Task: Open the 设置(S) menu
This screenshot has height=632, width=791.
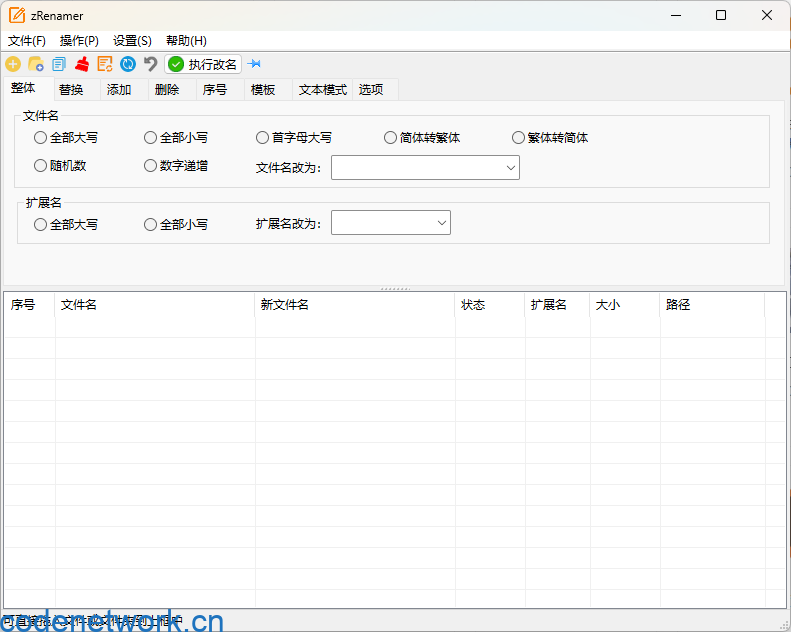Action: click(x=132, y=41)
